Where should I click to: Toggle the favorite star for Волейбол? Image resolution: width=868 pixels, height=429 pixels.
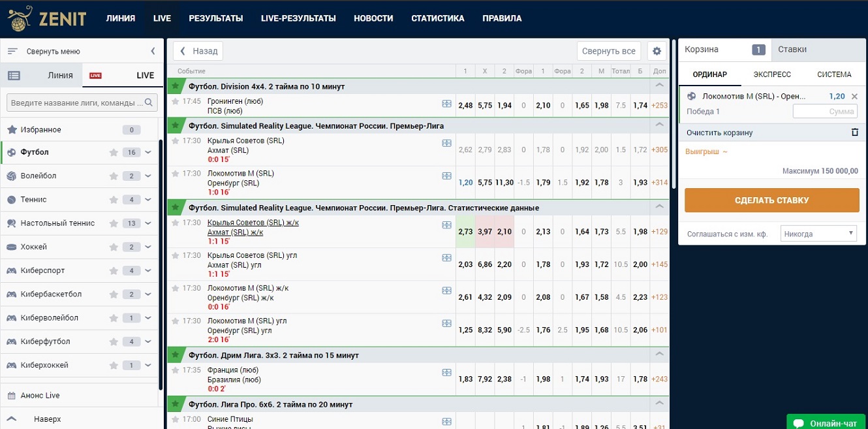click(x=114, y=176)
